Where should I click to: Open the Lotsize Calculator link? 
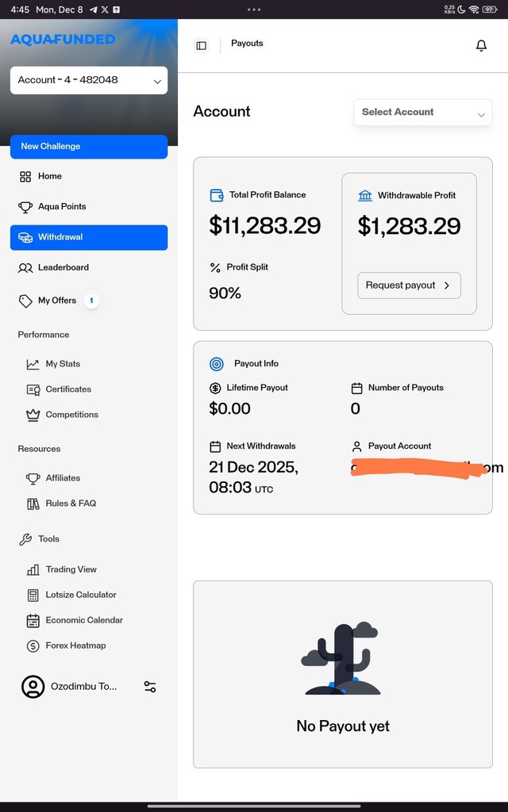pos(81,595)
